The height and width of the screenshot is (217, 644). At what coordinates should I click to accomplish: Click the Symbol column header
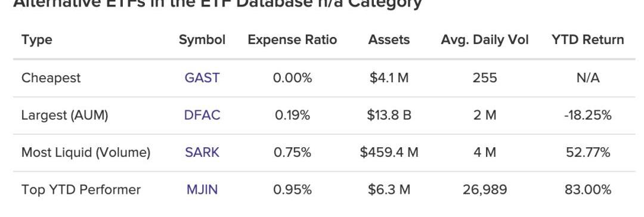(x=202, y=40)
